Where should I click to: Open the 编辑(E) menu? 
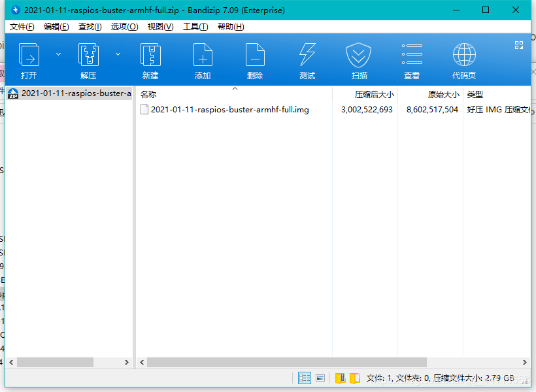point(56,27)
